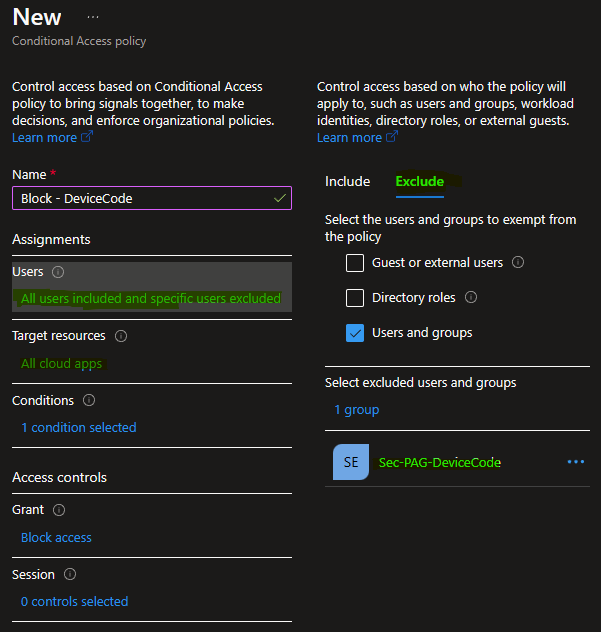Click the SE avatar for Sec-PAG-DeviceCode

point(351,462)
